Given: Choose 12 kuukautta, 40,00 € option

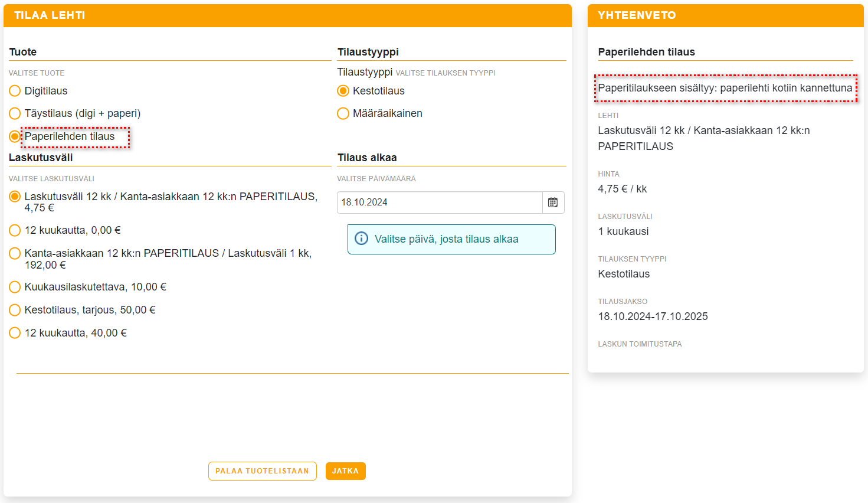Looking at the screenshot, I should (x=15, y=333).
